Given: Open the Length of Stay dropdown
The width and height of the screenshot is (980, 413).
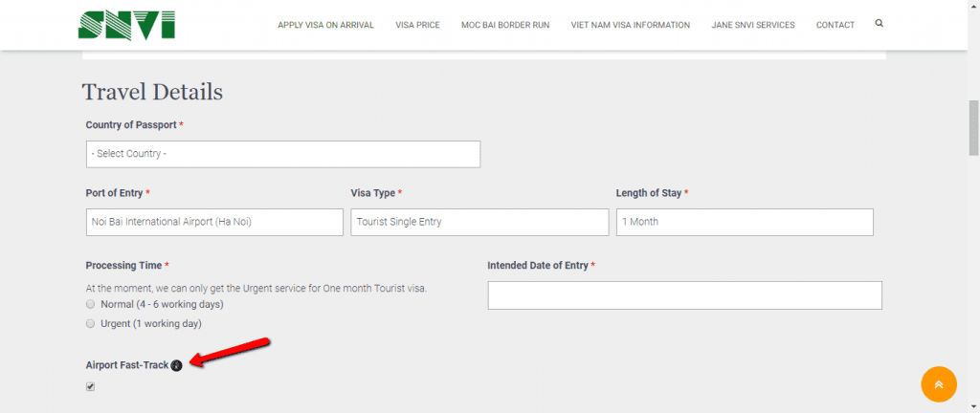Looking at the screenshot, I should [745, 222].
